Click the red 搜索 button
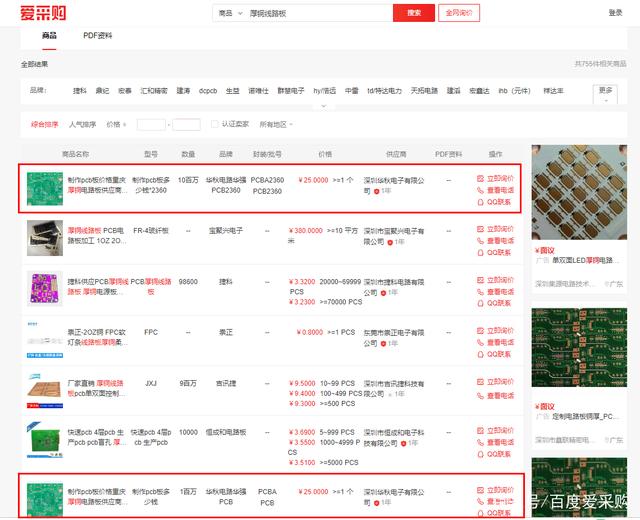This screenshot has width=640, height=520. click(413, 13)
